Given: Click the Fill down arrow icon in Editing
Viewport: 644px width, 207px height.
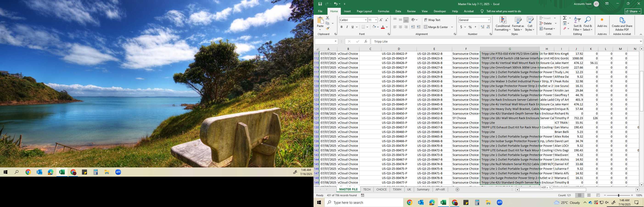Looking at the screenshot, I should coord(565,23).
